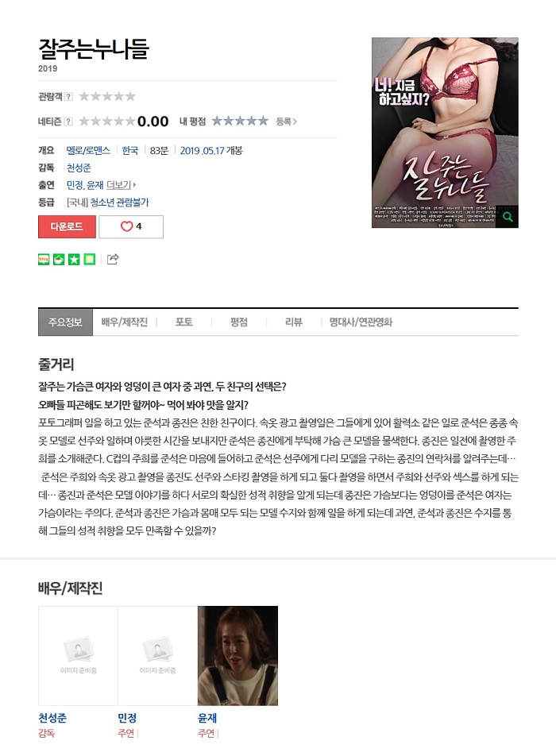The height and width of the screenshot is (756, 556).
Task: Click the green memo square icon
Action: pos(90,260)
